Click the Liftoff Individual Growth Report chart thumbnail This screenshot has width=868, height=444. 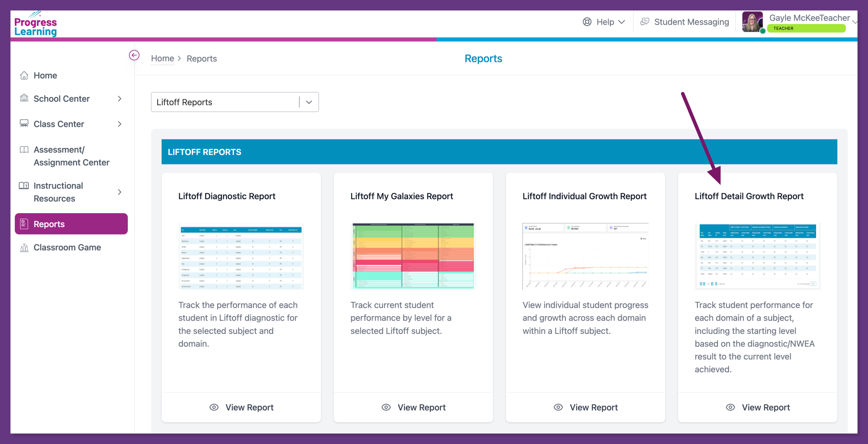click(x=585, y=256)
